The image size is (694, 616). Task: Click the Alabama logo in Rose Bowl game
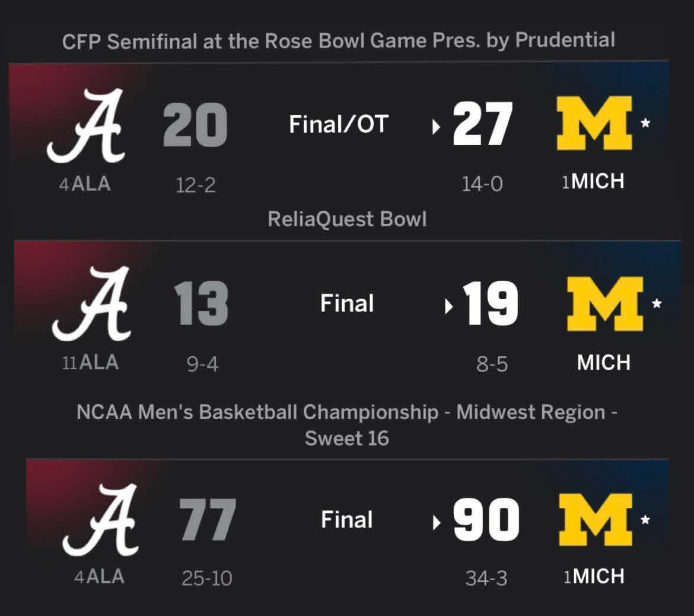(86, 125)
